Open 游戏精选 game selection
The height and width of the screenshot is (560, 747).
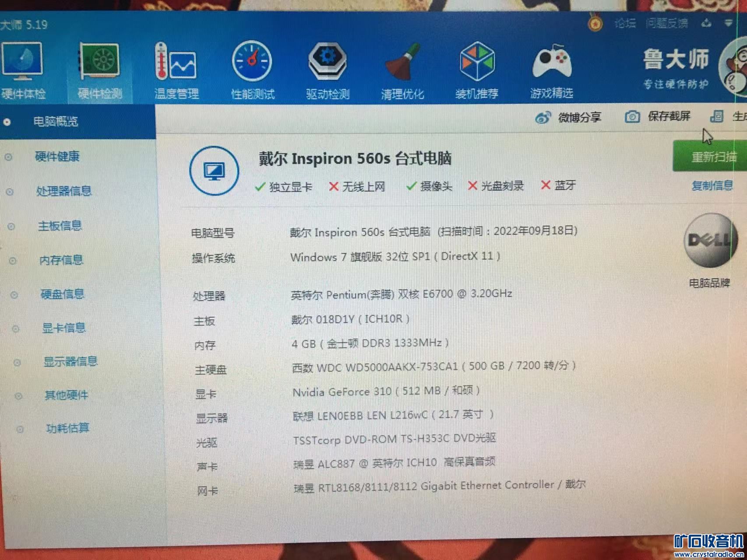[552, 71]
